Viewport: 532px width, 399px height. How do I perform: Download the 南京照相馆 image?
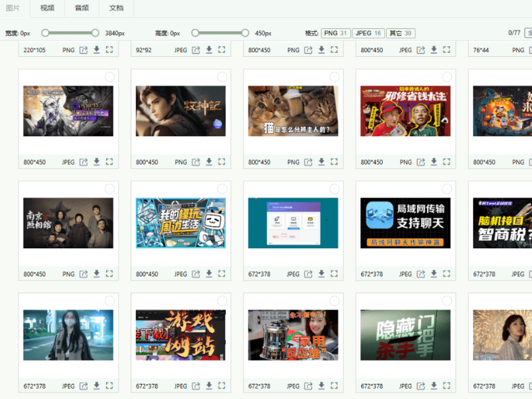point(96,273)
